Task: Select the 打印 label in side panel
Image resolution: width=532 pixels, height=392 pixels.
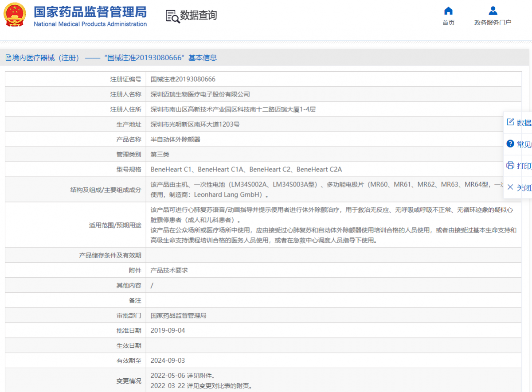Action: pyautogui.click(x=524, y=166)
